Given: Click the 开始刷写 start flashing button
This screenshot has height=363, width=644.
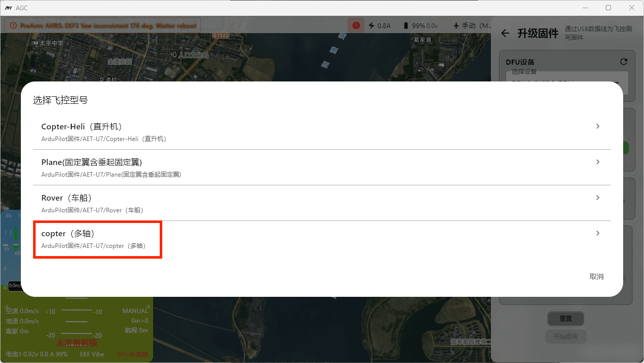Looking at the screenshot, I should (565, 337).
